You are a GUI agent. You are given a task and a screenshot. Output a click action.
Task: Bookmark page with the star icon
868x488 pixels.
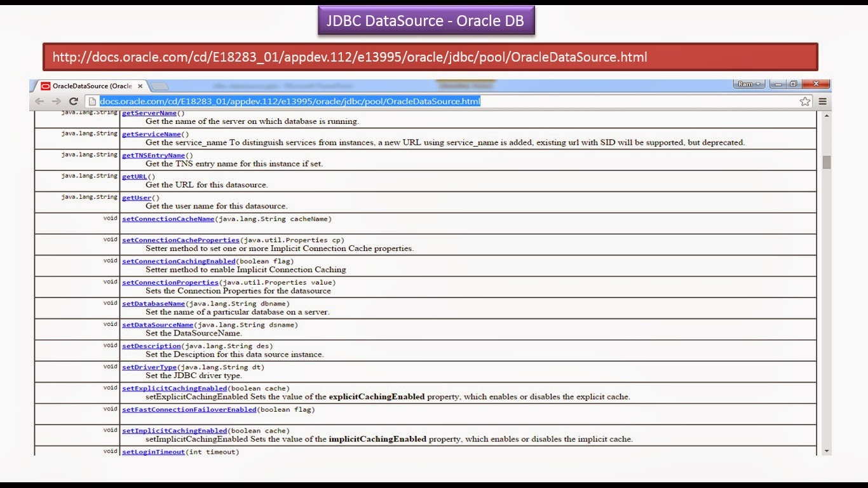pos(805,101)
